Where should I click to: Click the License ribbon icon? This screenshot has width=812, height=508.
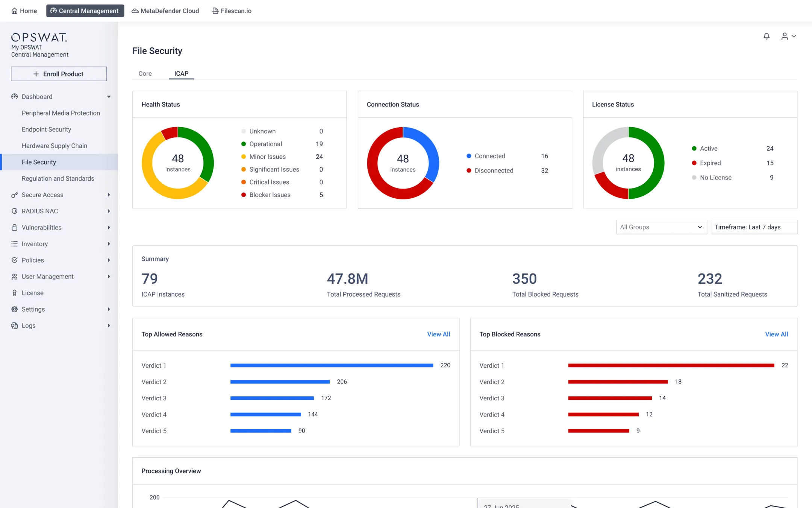(x=14, y=293)
